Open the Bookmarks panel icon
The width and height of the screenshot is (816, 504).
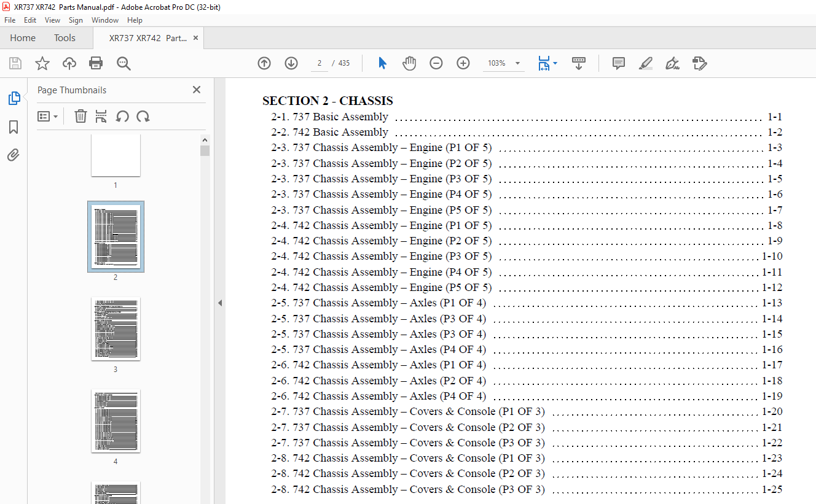[14, 127]
